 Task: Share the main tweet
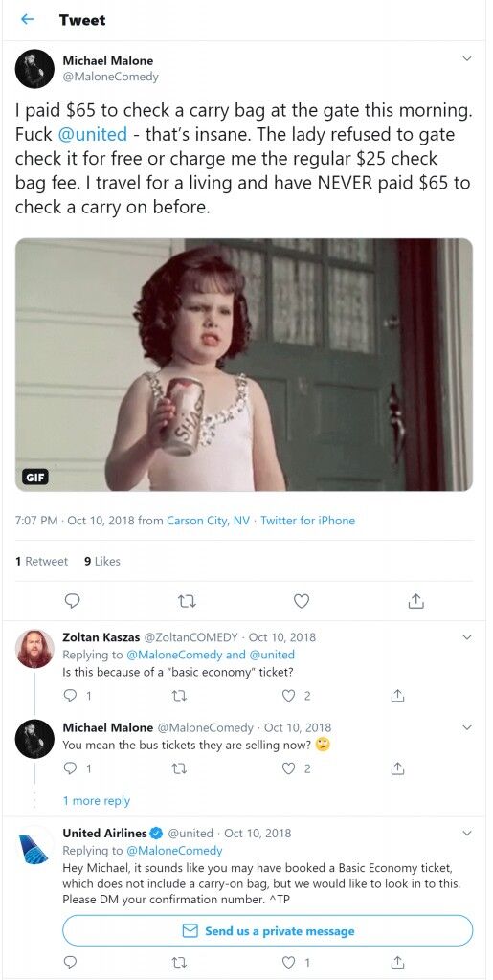point(416,601)
